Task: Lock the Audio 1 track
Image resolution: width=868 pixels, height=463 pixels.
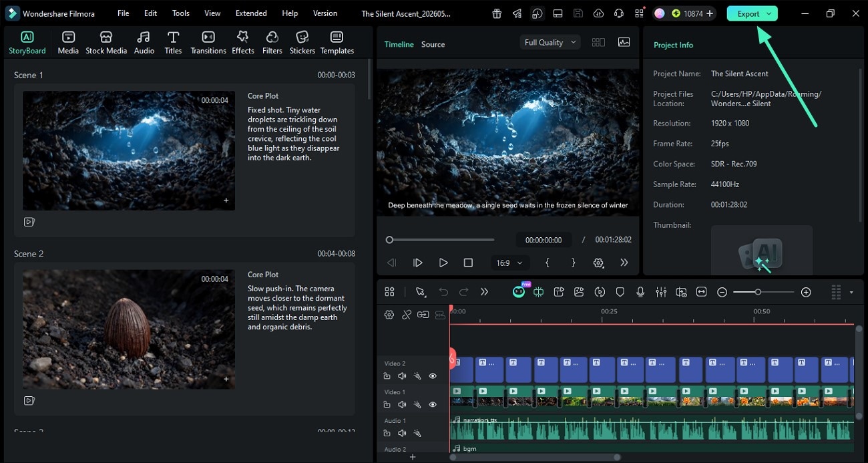Action: tap(387, 433)
